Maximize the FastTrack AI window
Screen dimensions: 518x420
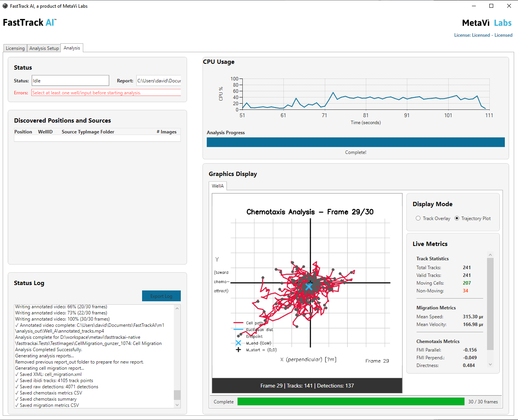(x=491, y=6)
